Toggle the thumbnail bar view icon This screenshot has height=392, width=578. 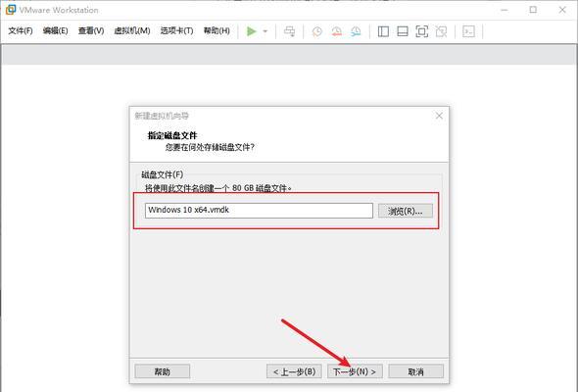point(403,31)
